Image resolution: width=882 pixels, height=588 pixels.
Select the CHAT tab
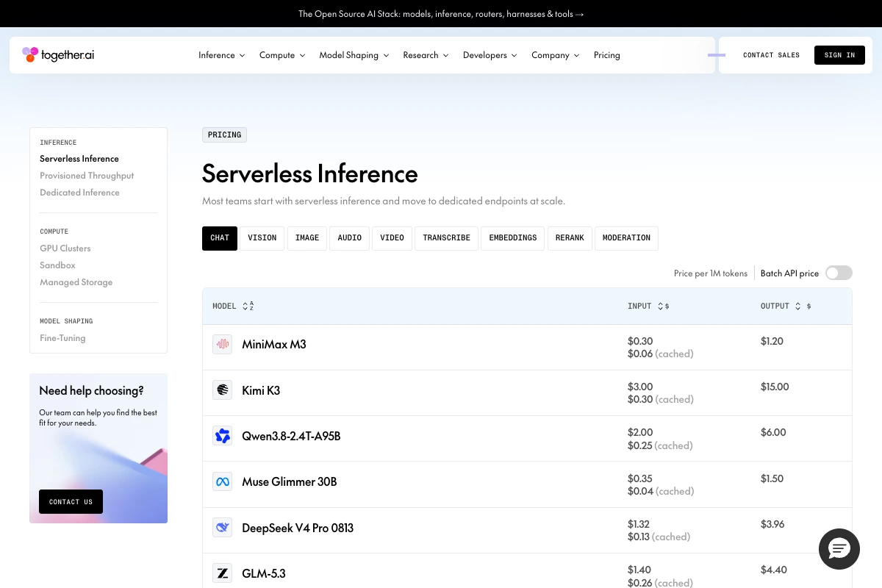(x=220, y=238)
